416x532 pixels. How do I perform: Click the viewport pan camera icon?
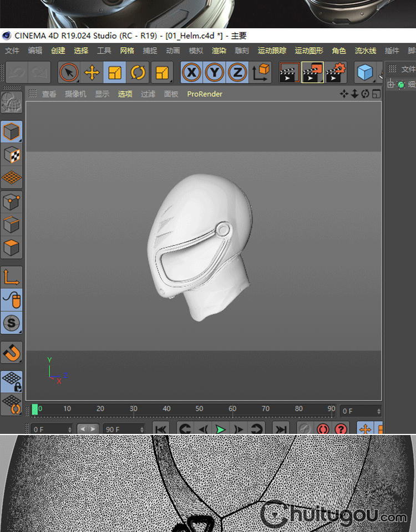(344, 94)
